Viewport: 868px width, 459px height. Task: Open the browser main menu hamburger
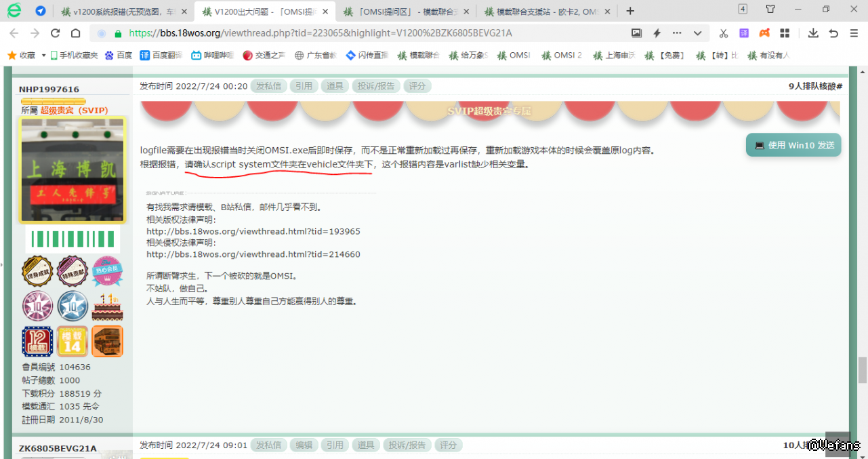853,33
